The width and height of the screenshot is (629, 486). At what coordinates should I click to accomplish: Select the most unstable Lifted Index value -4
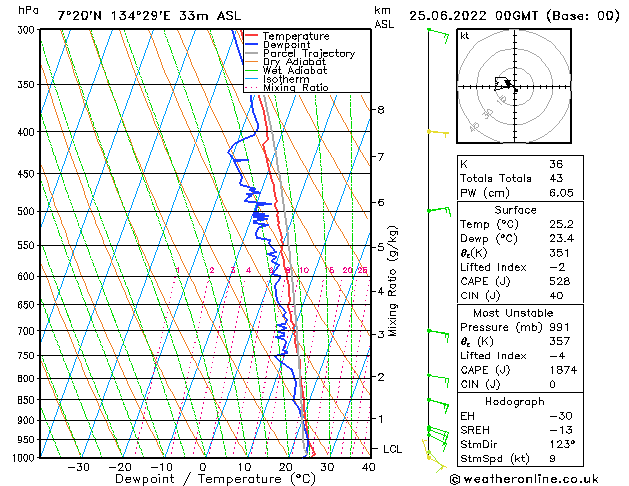coord(557,356)
